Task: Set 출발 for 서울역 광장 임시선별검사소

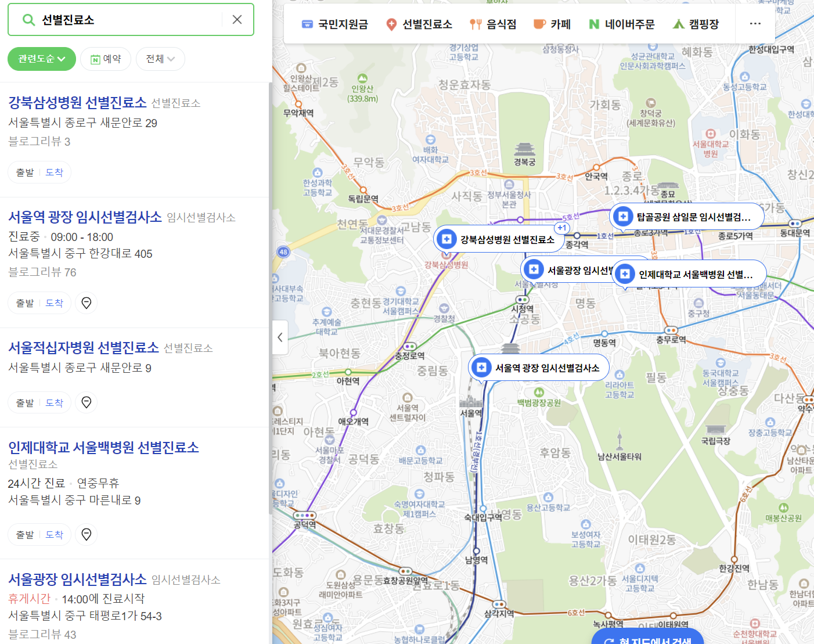Action: click(x=25, y=303)
